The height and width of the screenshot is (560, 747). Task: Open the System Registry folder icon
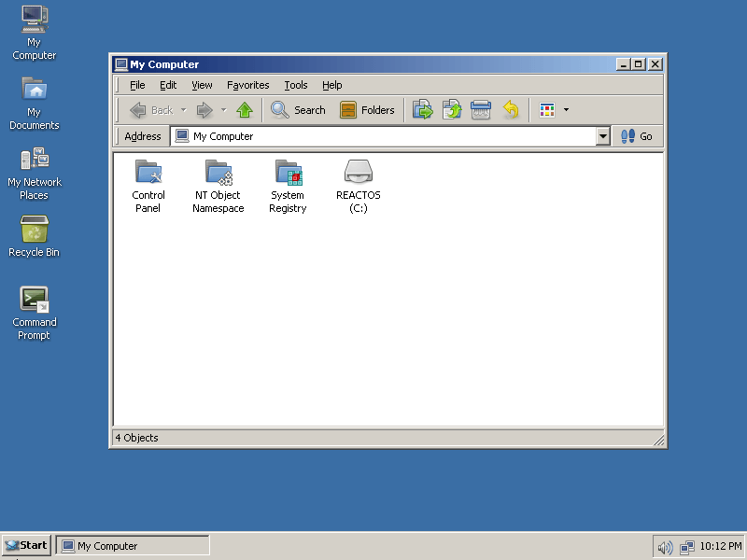[x=289, y=172]
